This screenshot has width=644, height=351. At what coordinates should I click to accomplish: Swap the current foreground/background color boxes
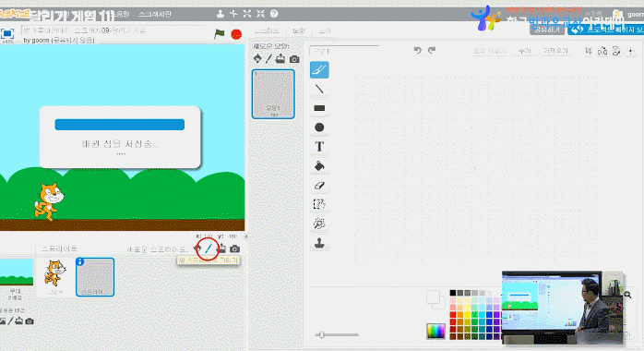[x=435, y=299]
